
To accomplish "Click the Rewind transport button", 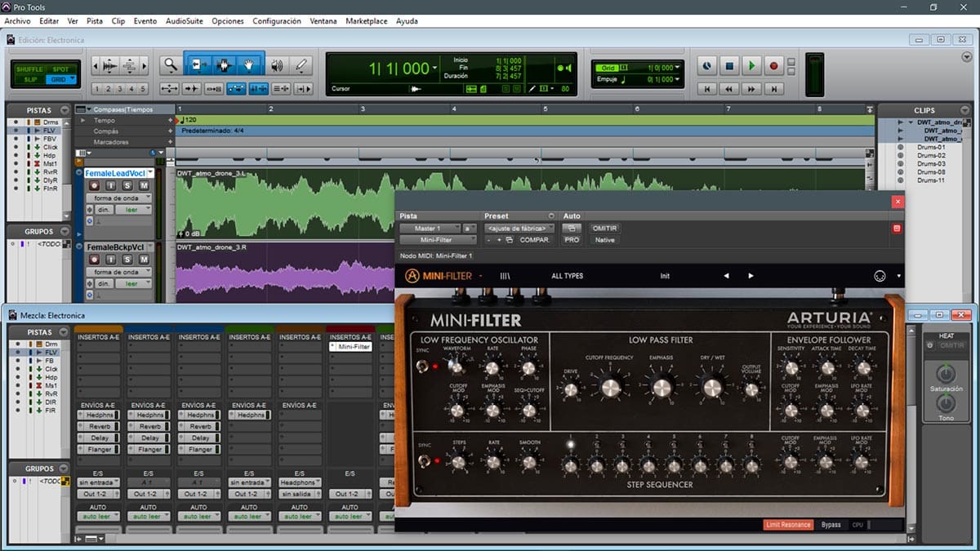I will (x=729, y=88).
